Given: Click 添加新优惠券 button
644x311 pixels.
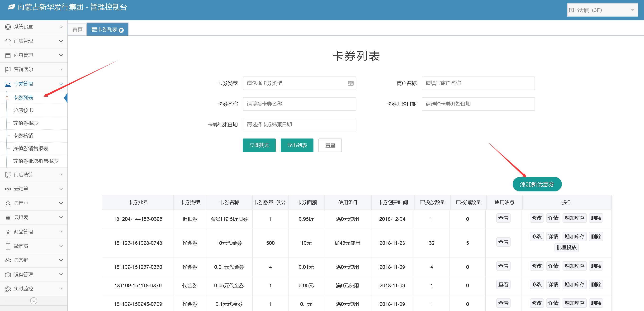Looking at the screenshot, I should coord(537,184).
